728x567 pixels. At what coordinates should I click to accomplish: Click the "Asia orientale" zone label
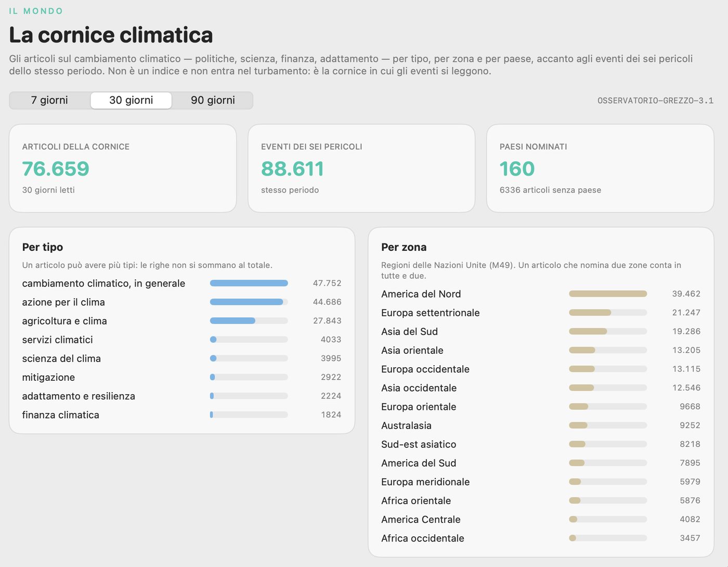pos(412,350)
